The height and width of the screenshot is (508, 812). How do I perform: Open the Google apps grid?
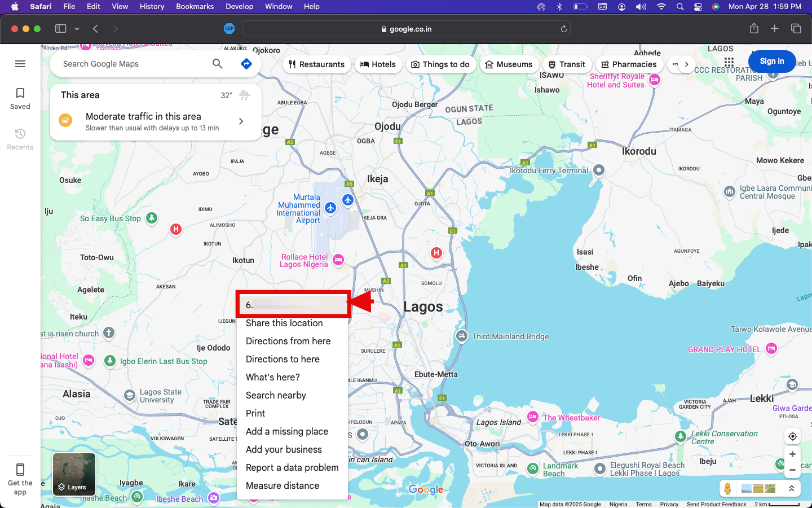[x=729, y=62]
